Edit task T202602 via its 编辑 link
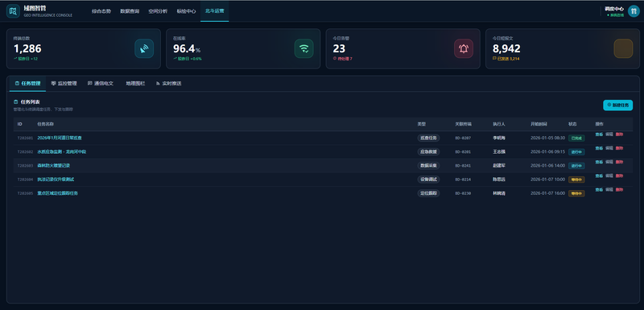Screen dimensions: 644x310 609,148
